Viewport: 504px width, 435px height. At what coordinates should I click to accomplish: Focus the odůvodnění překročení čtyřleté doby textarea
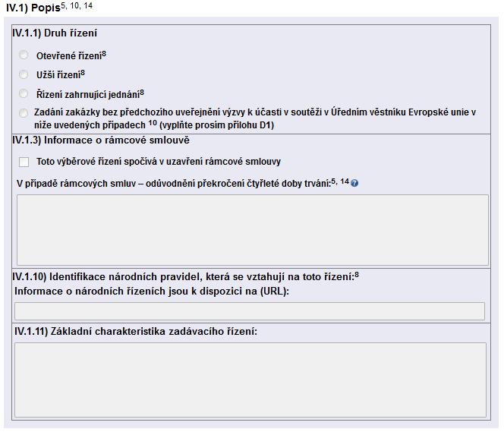click(x=253, y=230)
